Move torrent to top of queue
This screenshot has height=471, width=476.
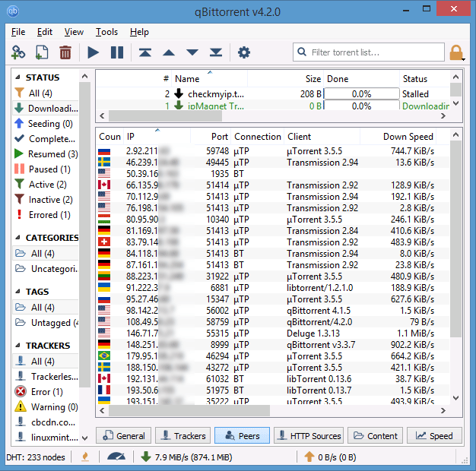click(x=145, y=52)
